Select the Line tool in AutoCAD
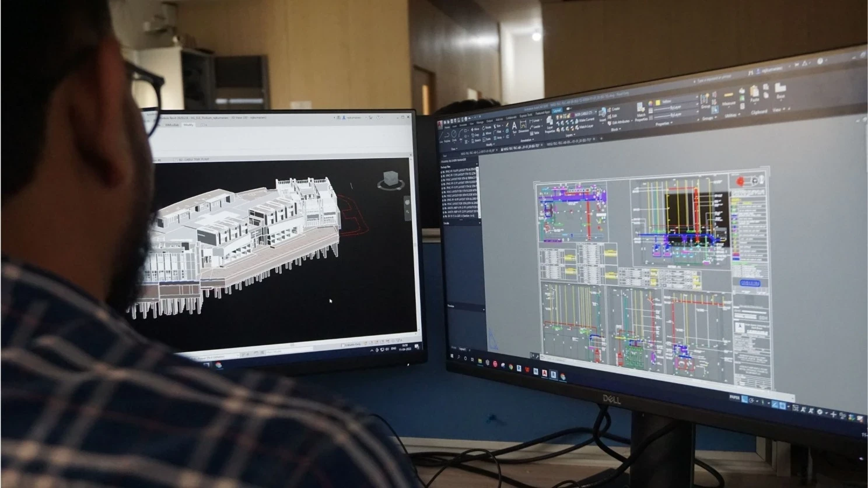Screen dimensions: 868x488 (x=441, y=136)
